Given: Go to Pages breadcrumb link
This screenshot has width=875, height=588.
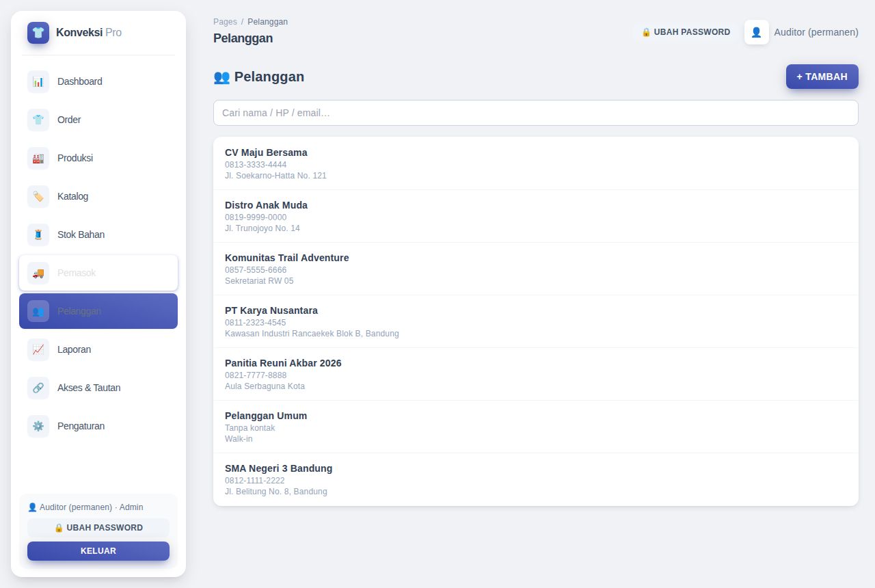Looking at the screenshot, I should coord(225,22).
